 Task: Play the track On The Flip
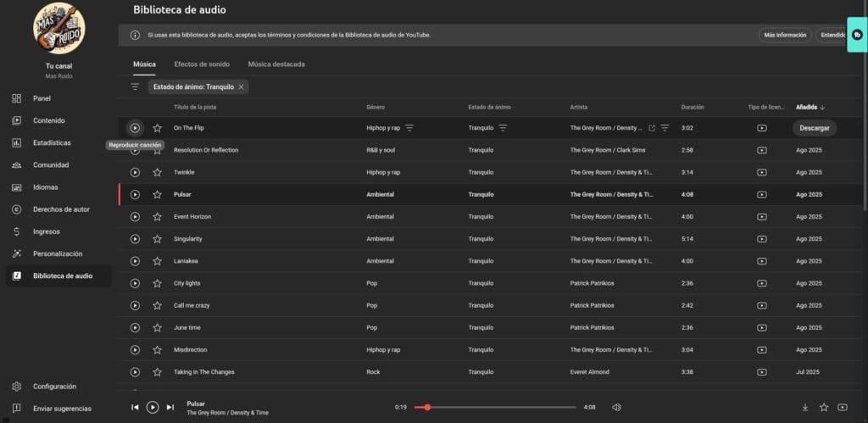click(135, 128)
